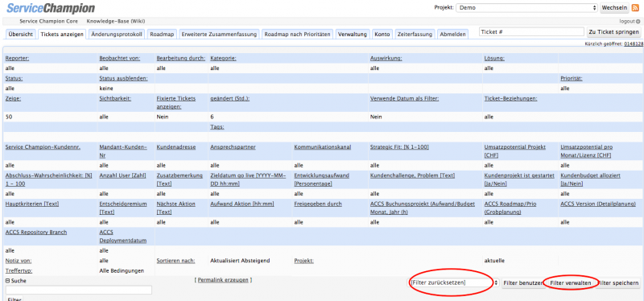Click the Auswirkung filter link

[386, 58]
